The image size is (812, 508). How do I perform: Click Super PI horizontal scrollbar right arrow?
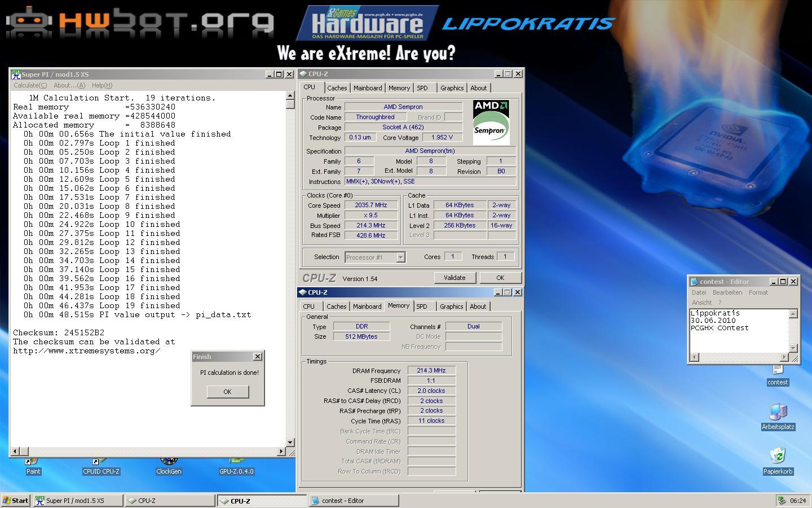281,452
